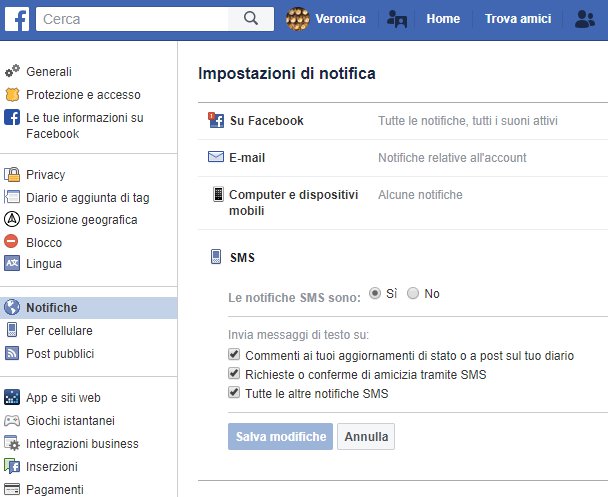
Task: Uncheck Commenti ai tuoi aggiornamenti checkbox
Action: (234, 354)
